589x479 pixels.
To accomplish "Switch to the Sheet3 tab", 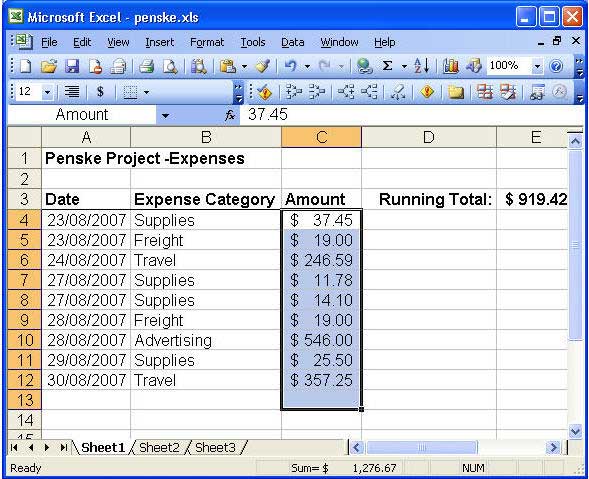I will (x=215, y=447).
